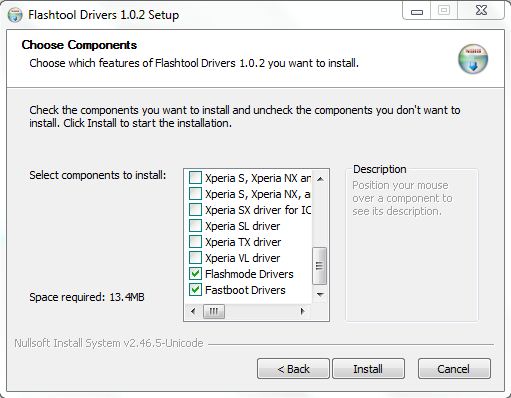Screen dimensions: 511x398
Task: Uncheck the Fastboot Drivers checkbox
Action: (195, 290)
